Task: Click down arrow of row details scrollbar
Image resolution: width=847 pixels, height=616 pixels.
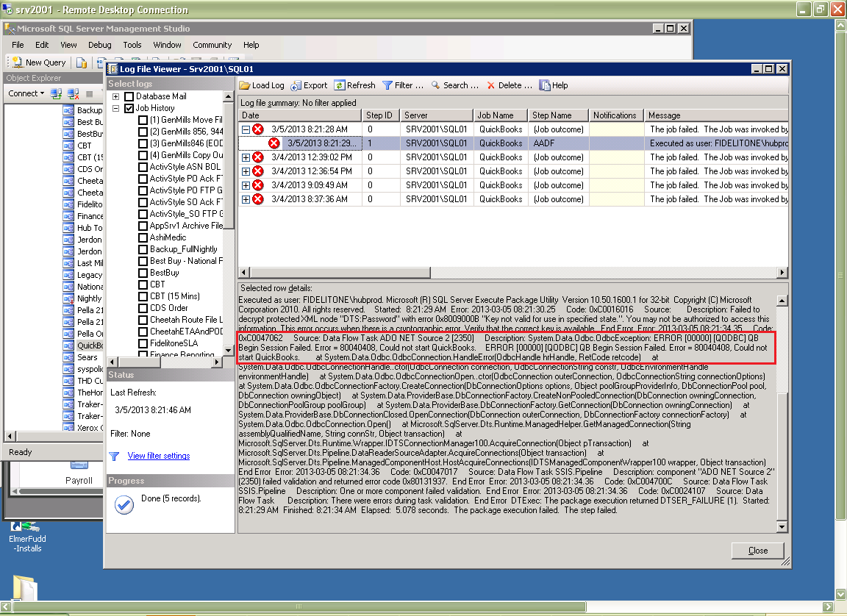Action: [x=782, y=526]
